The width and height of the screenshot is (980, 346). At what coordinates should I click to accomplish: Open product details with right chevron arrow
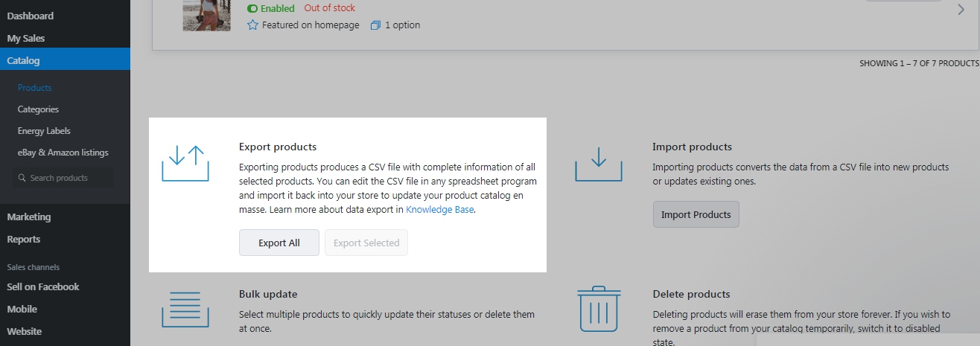[961, 10]
